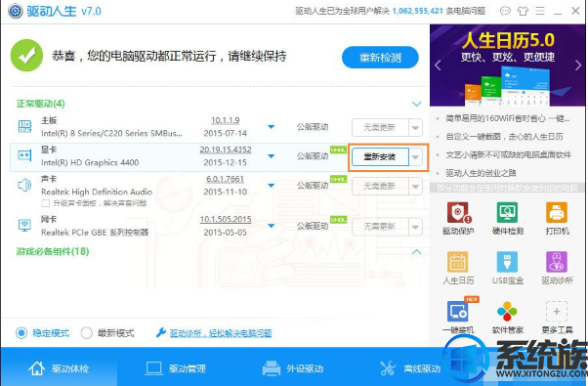The width and height of the screenshot is (588, 386).
Task: Collapse the 正常驱动(4) section
Action: (416, 104)
